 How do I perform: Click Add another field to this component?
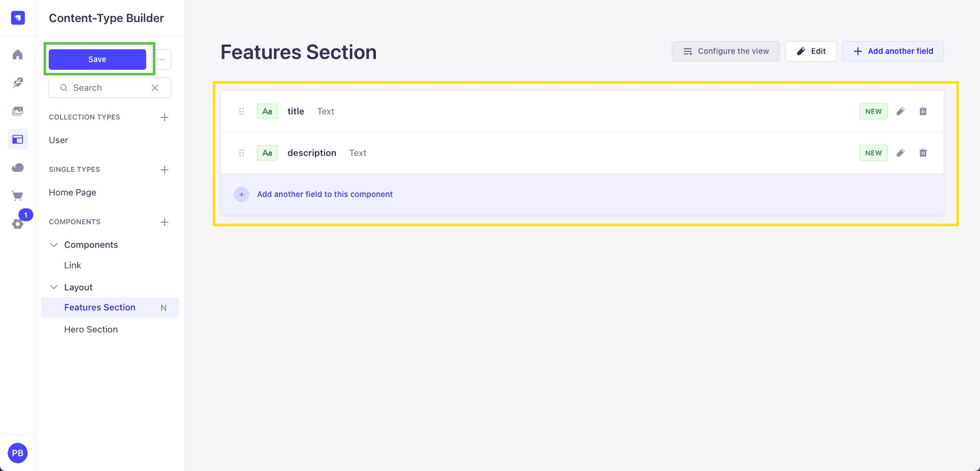pyautogui.click(x=325, y=194)
